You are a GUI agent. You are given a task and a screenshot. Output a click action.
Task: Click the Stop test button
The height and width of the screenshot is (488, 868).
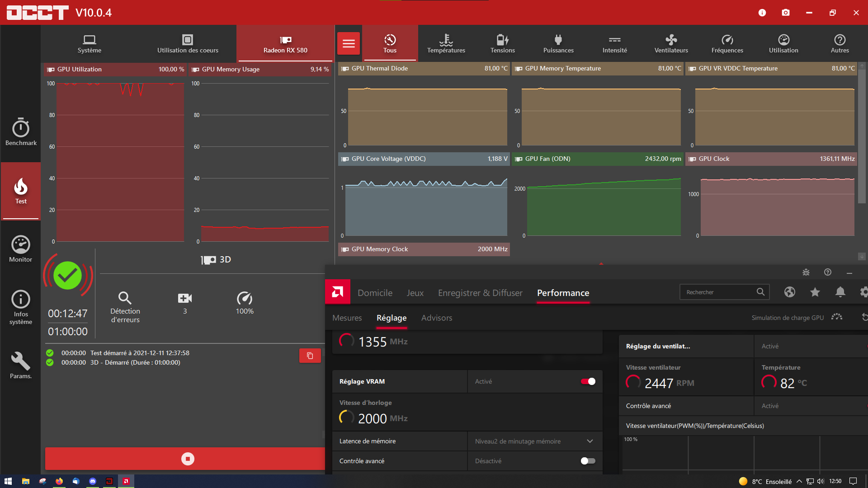[x=187, y=458]
